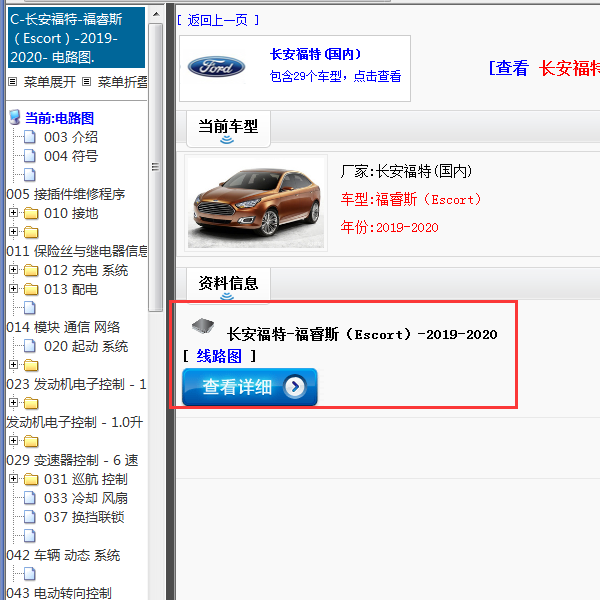The height and width of the screenshot is (600, 600).
Task: Expand the 010 接地 tree node
Action: click(13, 212)
